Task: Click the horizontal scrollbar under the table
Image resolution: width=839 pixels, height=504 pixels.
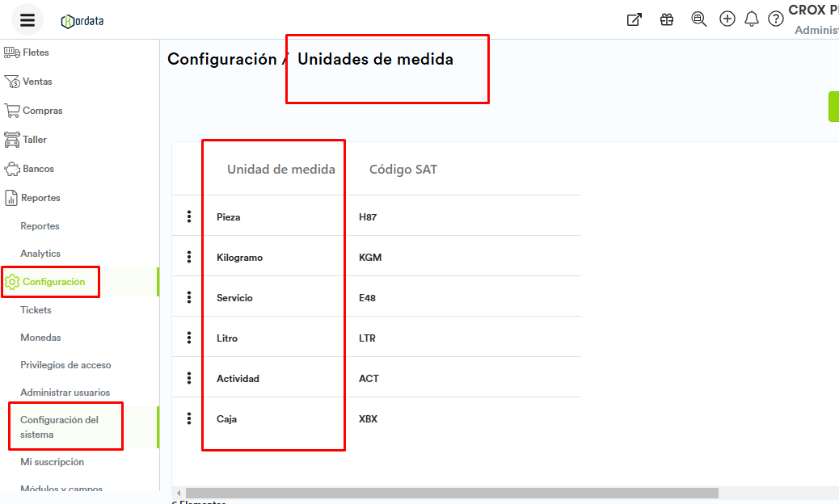Action: (x=451, y=493)
